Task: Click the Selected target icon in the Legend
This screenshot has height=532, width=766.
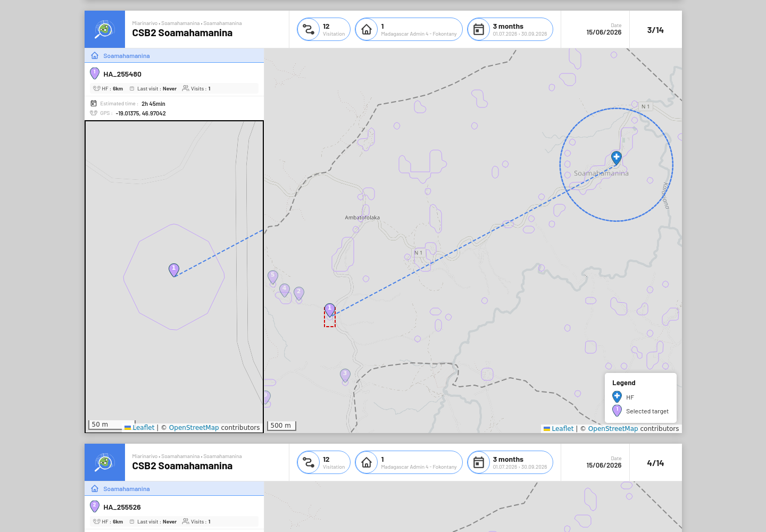Action: [617, 411]
